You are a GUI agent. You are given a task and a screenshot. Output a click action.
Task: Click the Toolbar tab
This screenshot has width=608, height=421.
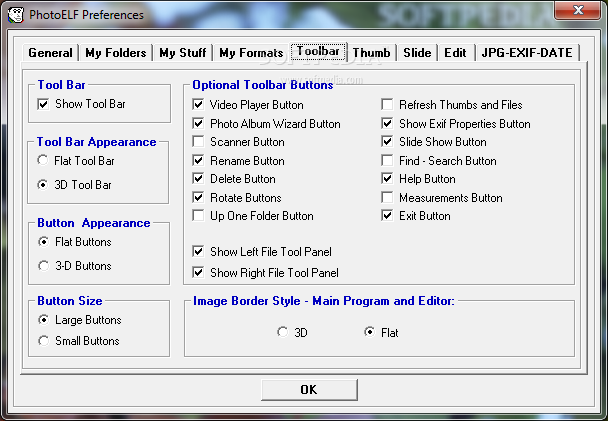coord(318,51)
